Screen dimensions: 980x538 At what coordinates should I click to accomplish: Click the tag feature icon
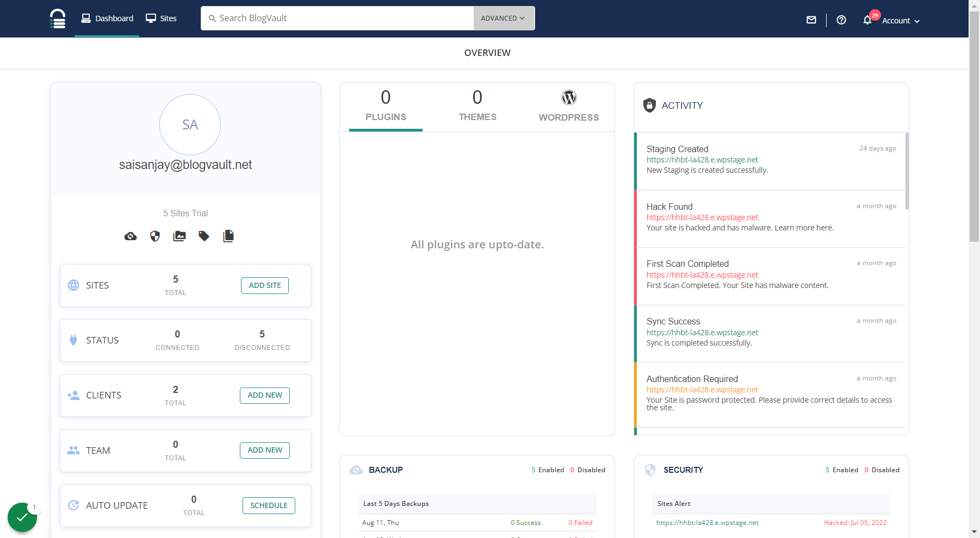(x=204, y=236)
